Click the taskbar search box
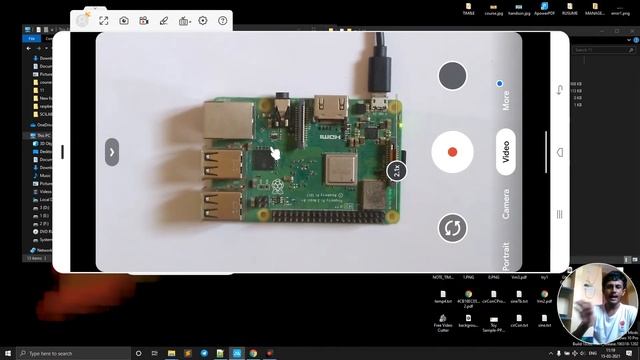Screen dimensions: 640x360 pos(73,353)
